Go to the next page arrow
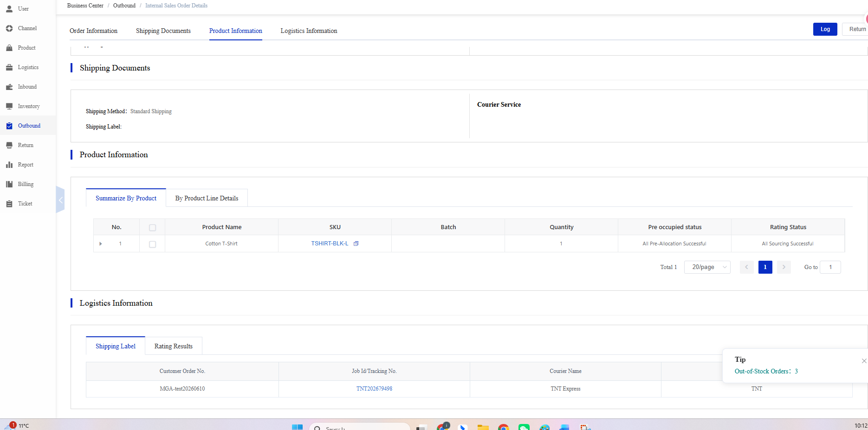The width and height of the screenshot is (868, 430). (784, 267)
